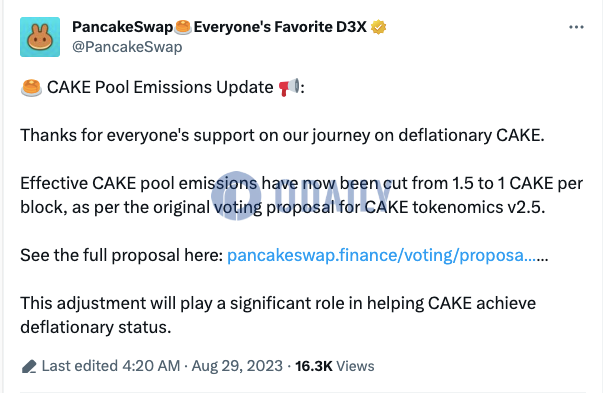Viewport: 604px width, 393px height.
Task: Open the 16.3K Views count
Action: pyautogui.click(x=335, y=366)
